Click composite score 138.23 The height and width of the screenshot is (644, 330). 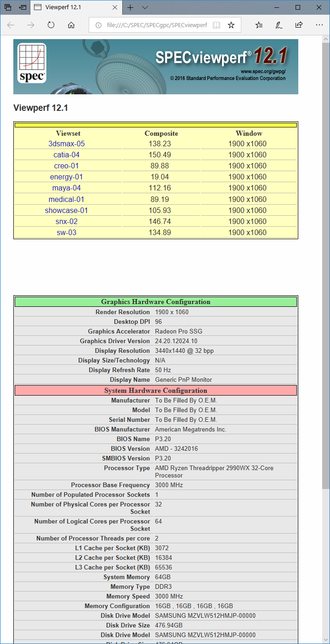[161, 144]
